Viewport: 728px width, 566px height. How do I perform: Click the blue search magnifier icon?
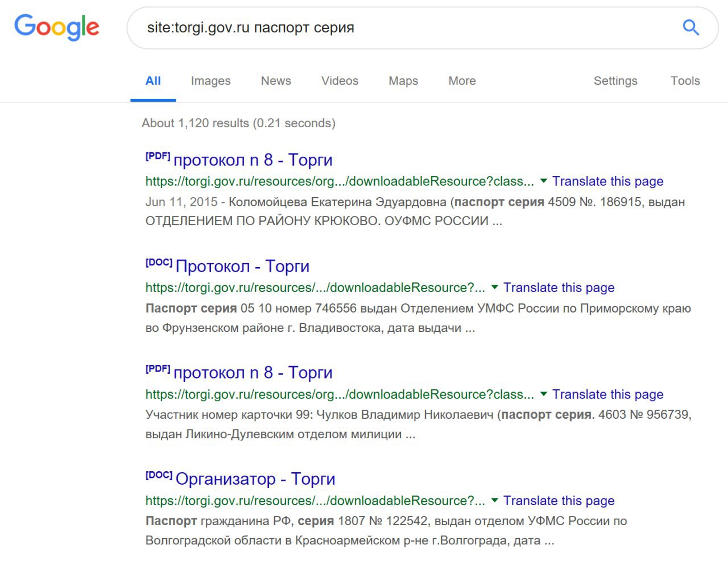[690, 27]
